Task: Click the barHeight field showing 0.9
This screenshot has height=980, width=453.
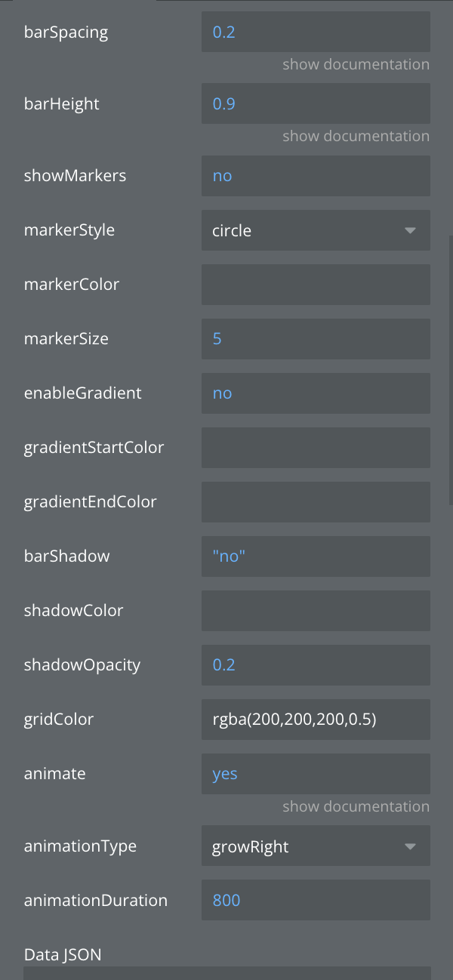Action: tap(316, 103)
